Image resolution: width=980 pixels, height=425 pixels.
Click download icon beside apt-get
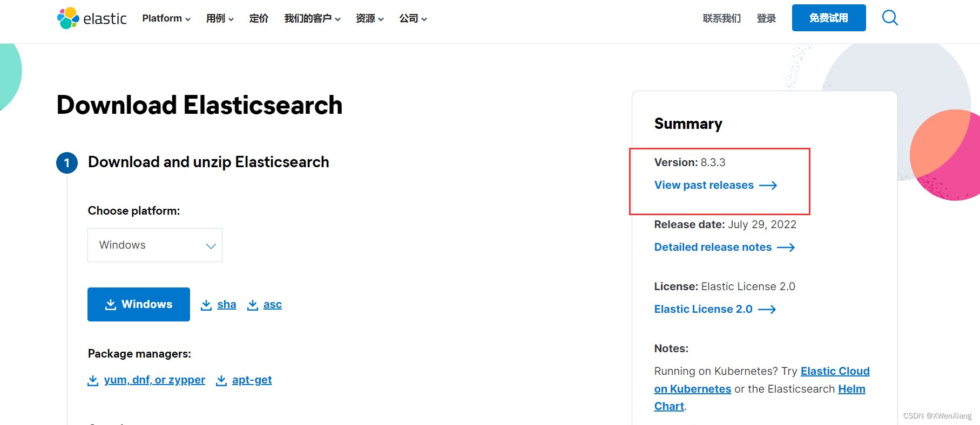(x=221, y=380)
